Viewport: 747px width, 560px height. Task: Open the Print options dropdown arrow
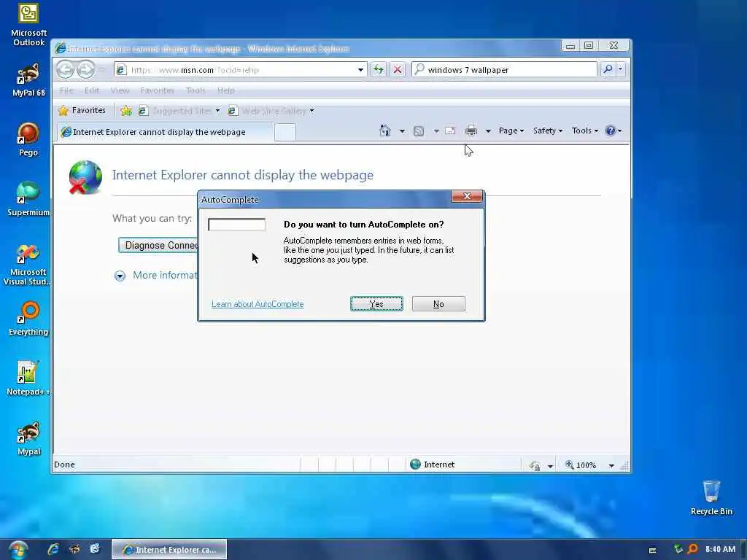pos(488,131)
